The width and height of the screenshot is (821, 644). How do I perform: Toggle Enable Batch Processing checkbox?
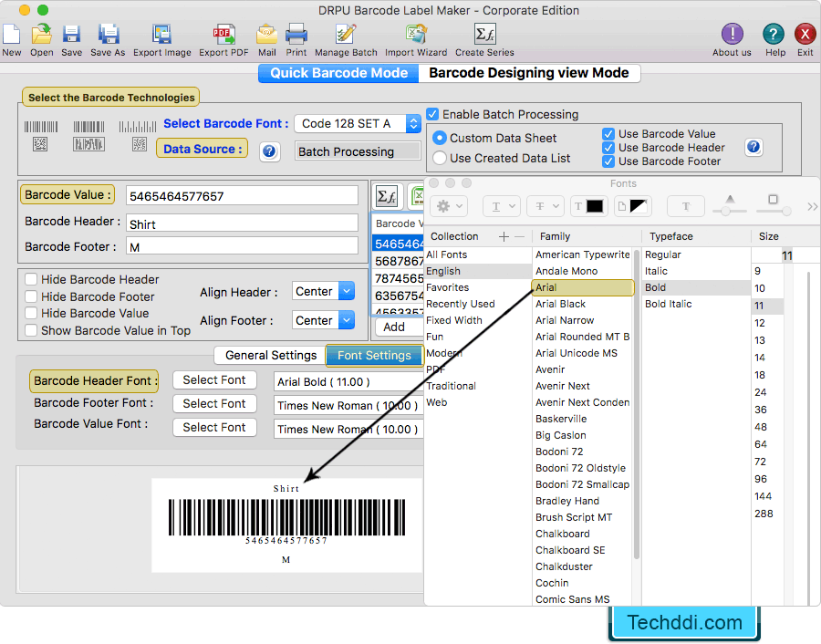[432, 114]
